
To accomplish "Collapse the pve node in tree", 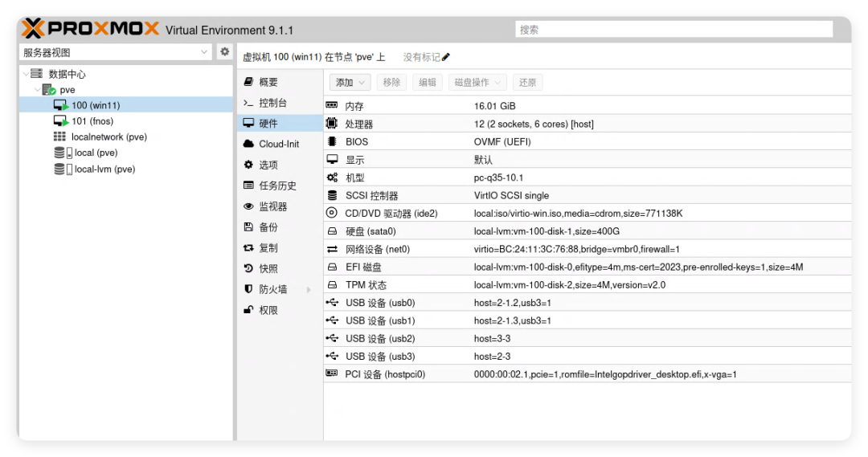I will [37, 90].
